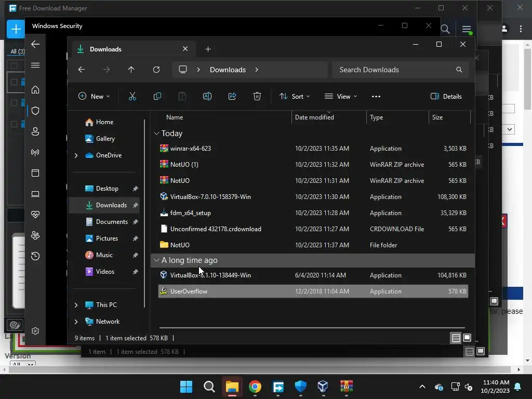Show hidden system tray icons
The width and height of the screenshot is (532, 399).
(422, 387)
